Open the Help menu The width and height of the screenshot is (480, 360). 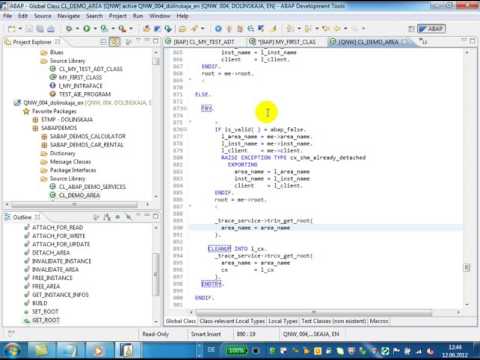(x=182, y=16)
